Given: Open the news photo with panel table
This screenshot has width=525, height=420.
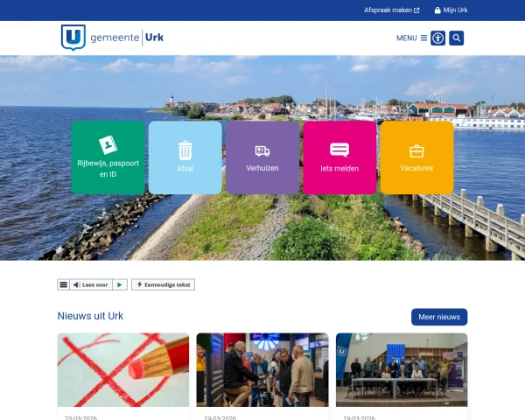Looking at the screenshot, I should (x=402, y=369).
